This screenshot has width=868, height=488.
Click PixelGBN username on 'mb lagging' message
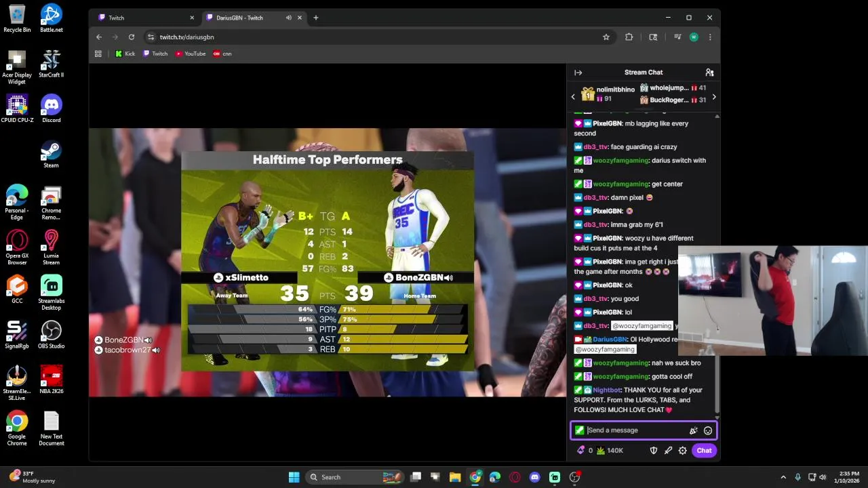click(x=607, y=124)
